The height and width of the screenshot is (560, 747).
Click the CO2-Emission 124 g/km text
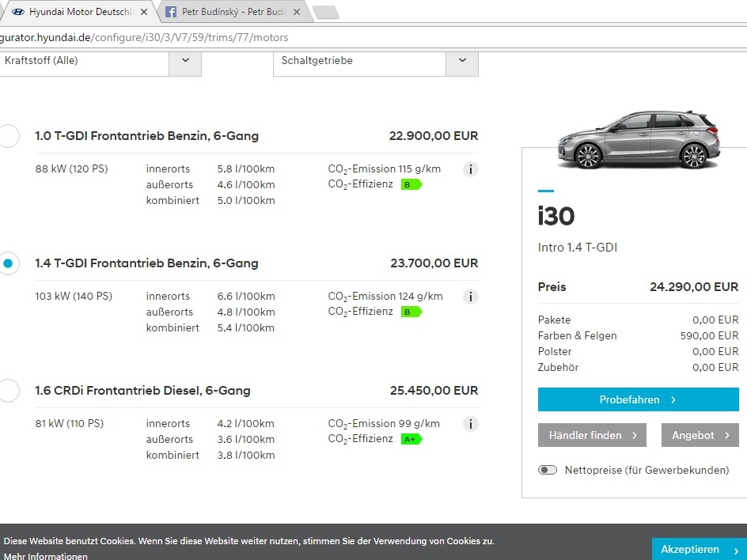pyautogui.click(x=385, y=296)
